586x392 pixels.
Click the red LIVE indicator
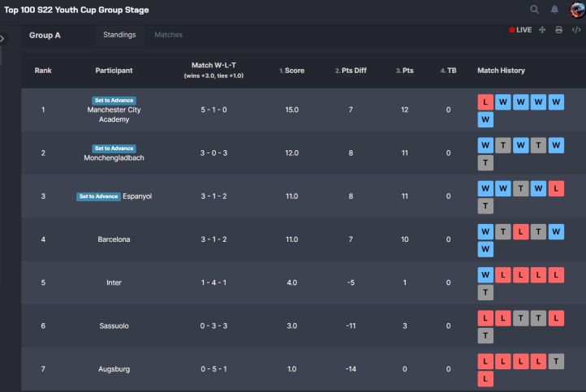[520, 30]
